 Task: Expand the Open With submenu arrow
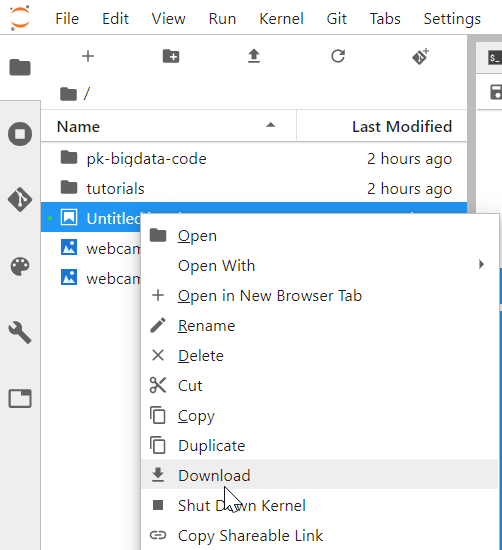pos(481,264)
